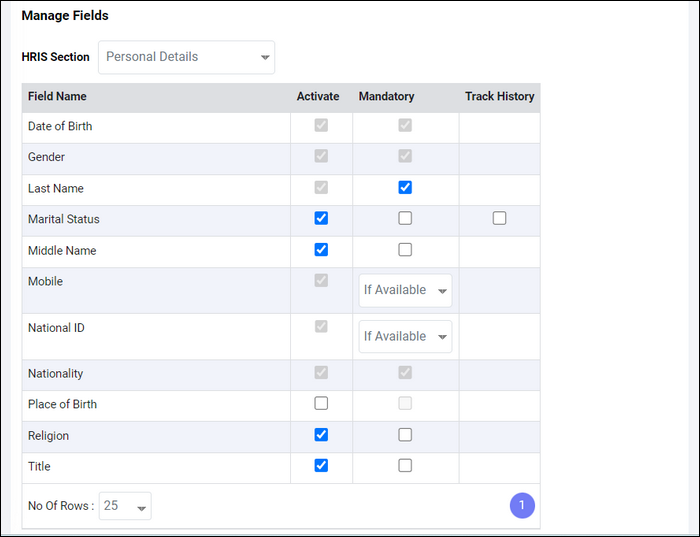Uncheck Activate for Title
Screen dimensions: 700x537
tap(321, 466)
